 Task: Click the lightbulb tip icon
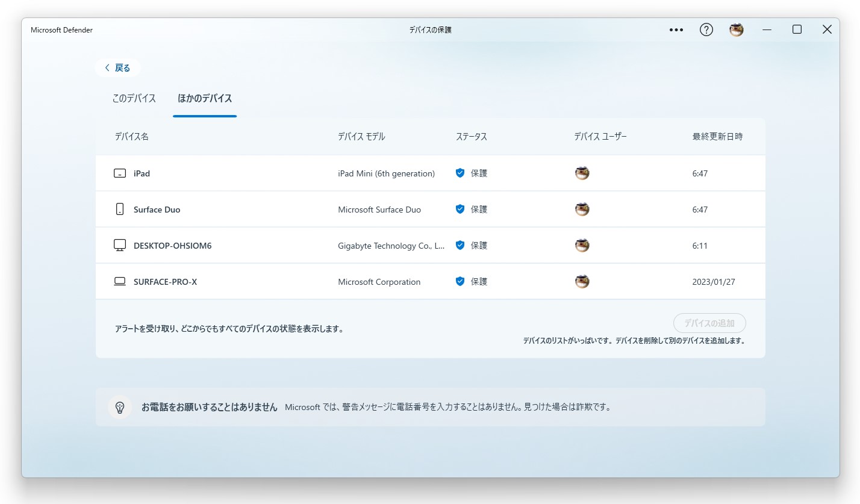coord(120,407)
